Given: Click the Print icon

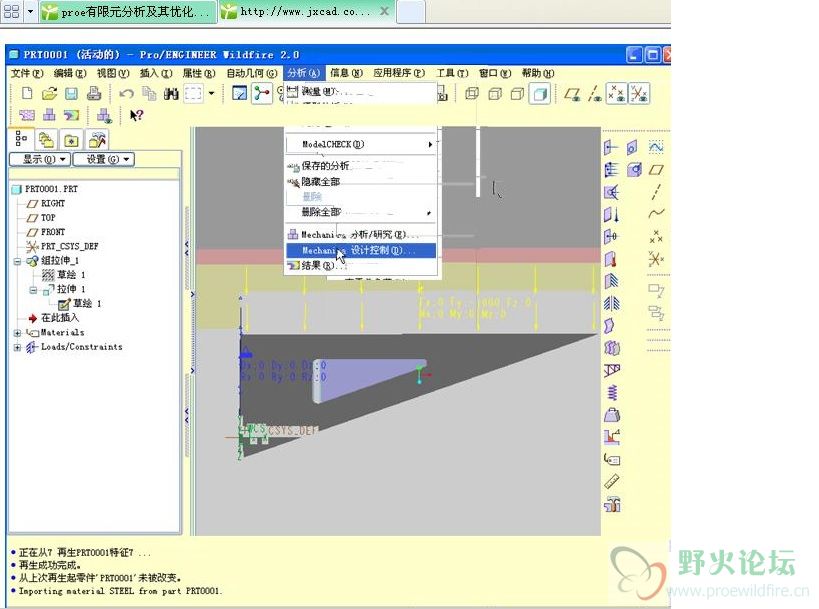Looking at the screenshot, I should click(94, 93).
